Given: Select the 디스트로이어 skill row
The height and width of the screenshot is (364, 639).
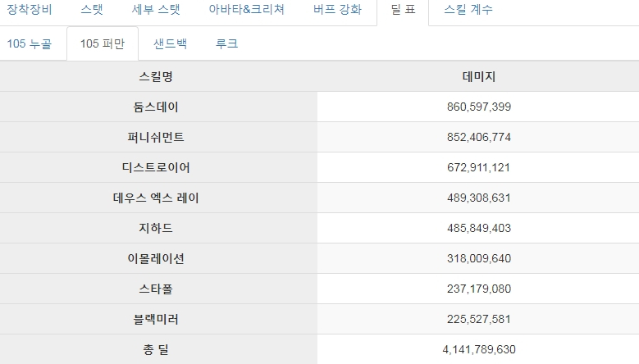Looking at the screenshot, I should pos(320,167).
